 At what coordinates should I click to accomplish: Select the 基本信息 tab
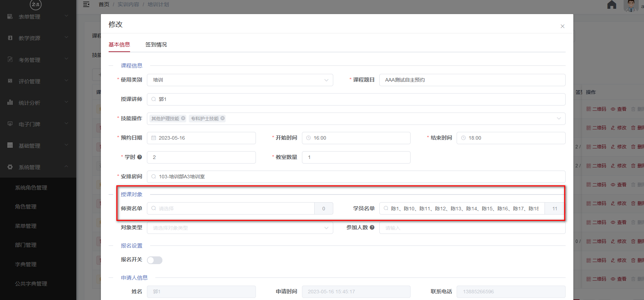click(x=119, y=45)
